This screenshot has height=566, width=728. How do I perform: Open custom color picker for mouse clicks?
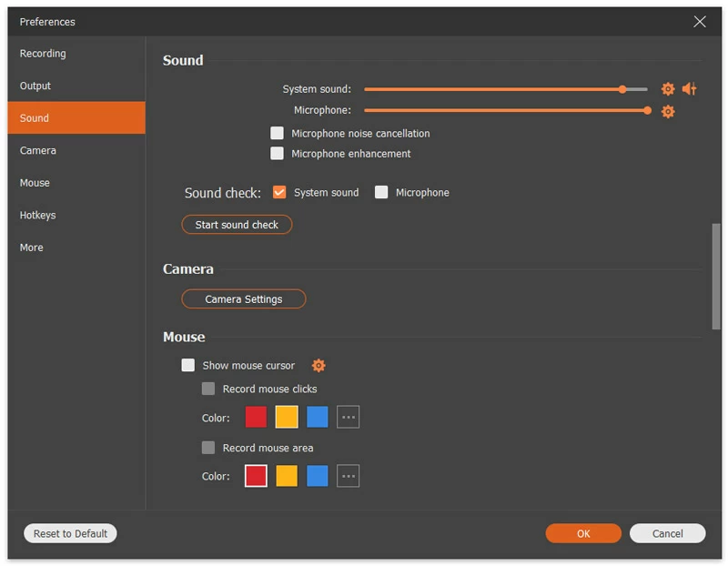pos(348,416)
